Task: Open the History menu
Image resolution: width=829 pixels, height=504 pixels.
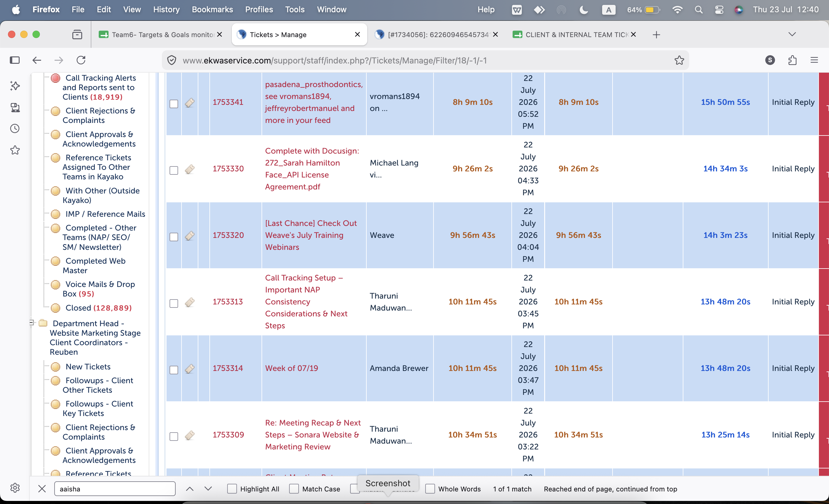Action: (x=166, y=10)
